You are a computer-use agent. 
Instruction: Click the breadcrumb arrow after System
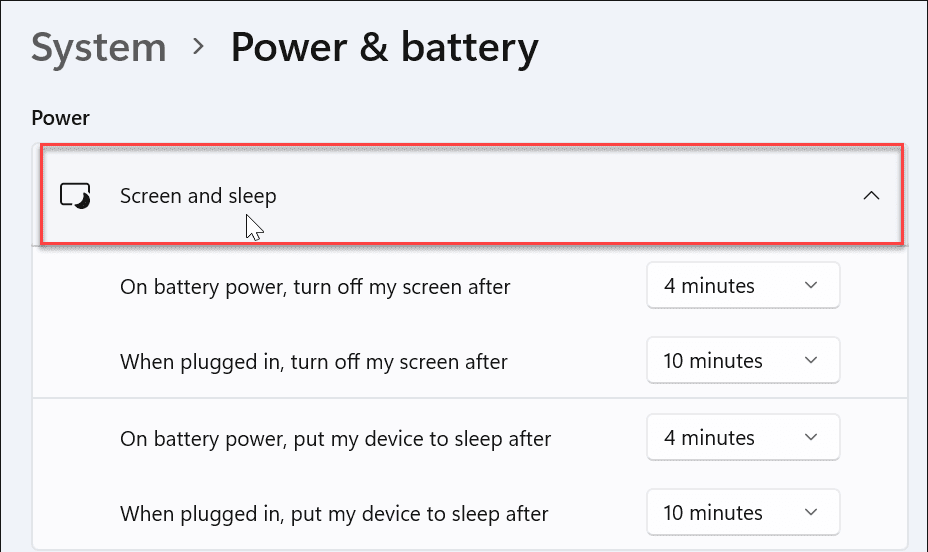click(x=198, y=49)
